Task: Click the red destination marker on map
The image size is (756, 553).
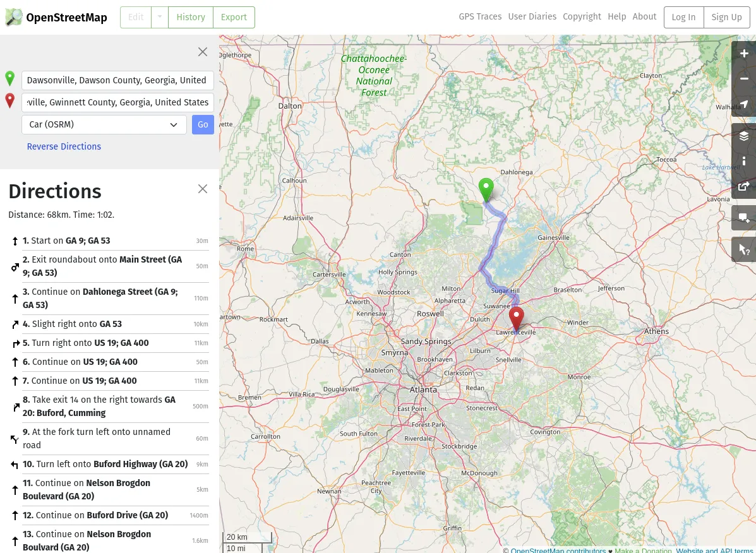Action: click(x=516, y=318)
